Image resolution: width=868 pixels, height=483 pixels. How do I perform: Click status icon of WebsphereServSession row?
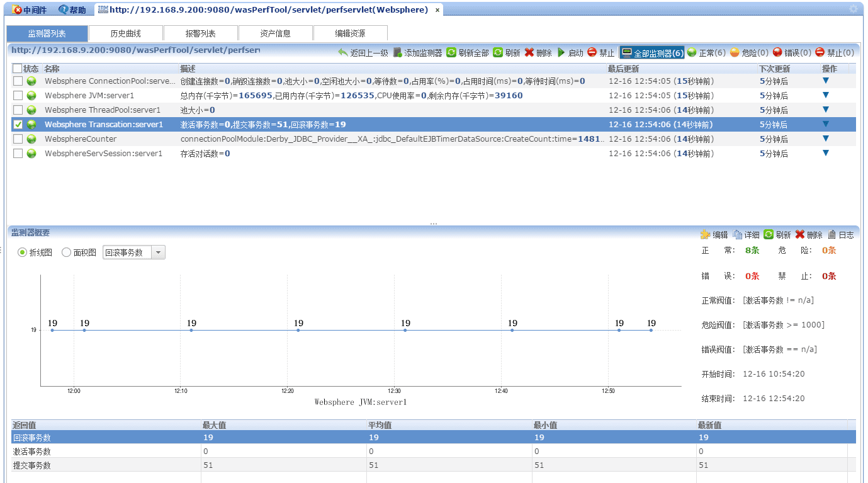pos(31,154)
